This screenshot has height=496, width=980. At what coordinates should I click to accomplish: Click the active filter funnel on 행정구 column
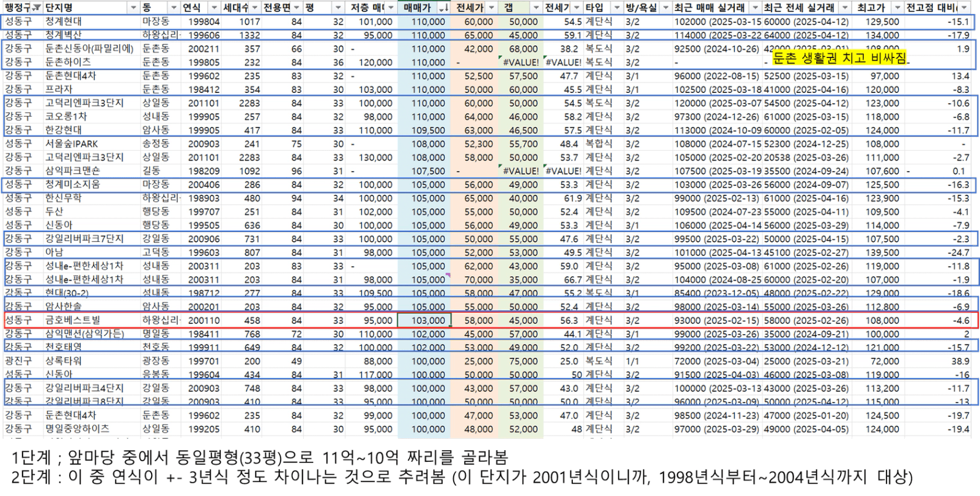[x=37, y=7]
